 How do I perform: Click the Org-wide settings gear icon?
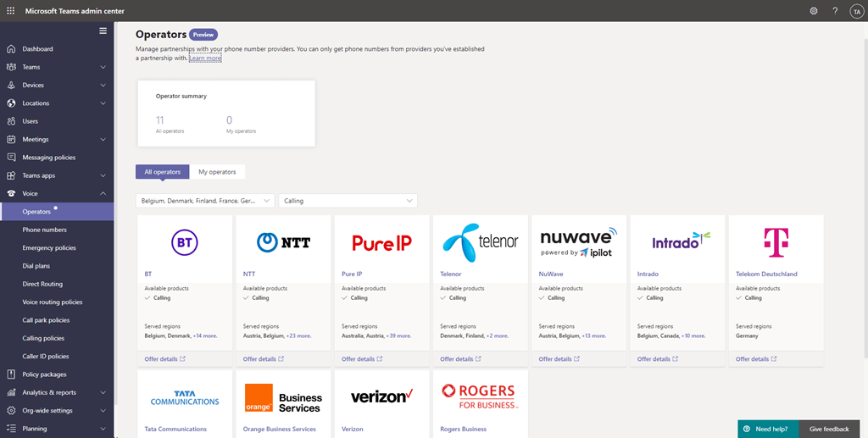coord(11,410)
